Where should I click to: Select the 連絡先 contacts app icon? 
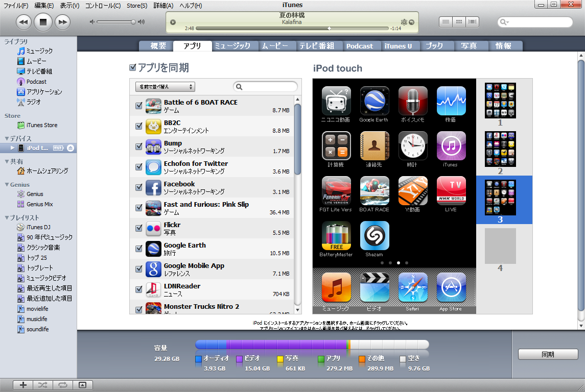click(x=375, y=145)
